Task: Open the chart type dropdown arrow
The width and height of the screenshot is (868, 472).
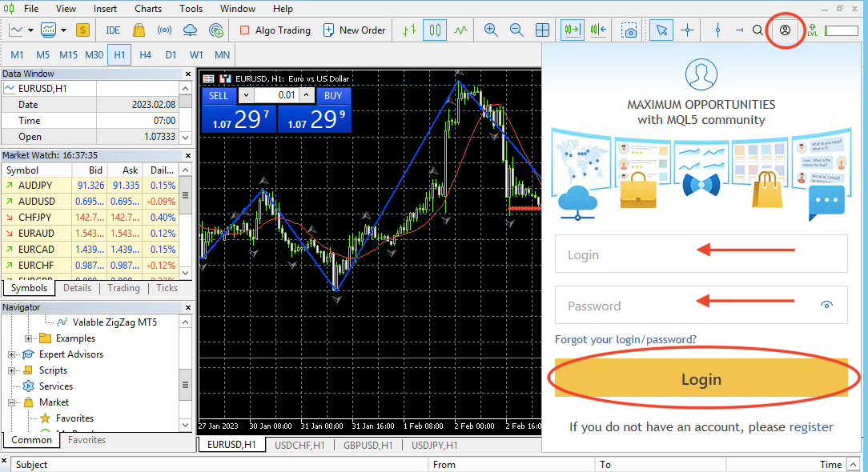Action: tap(29, 30)
